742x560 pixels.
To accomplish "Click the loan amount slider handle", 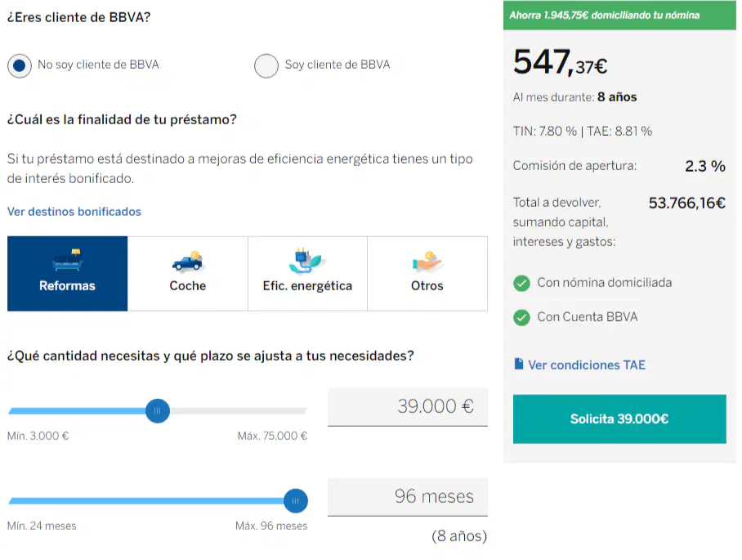I will (x=158, y=411).
